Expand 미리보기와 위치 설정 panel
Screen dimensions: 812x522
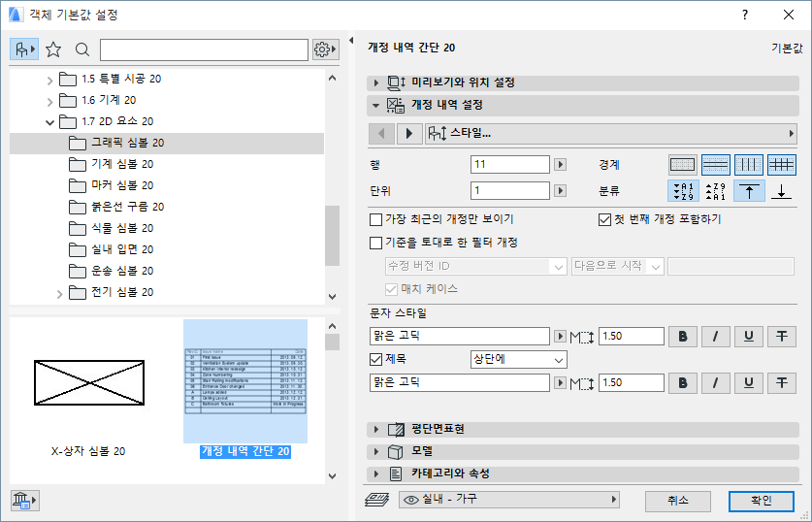tap(376, 82)
